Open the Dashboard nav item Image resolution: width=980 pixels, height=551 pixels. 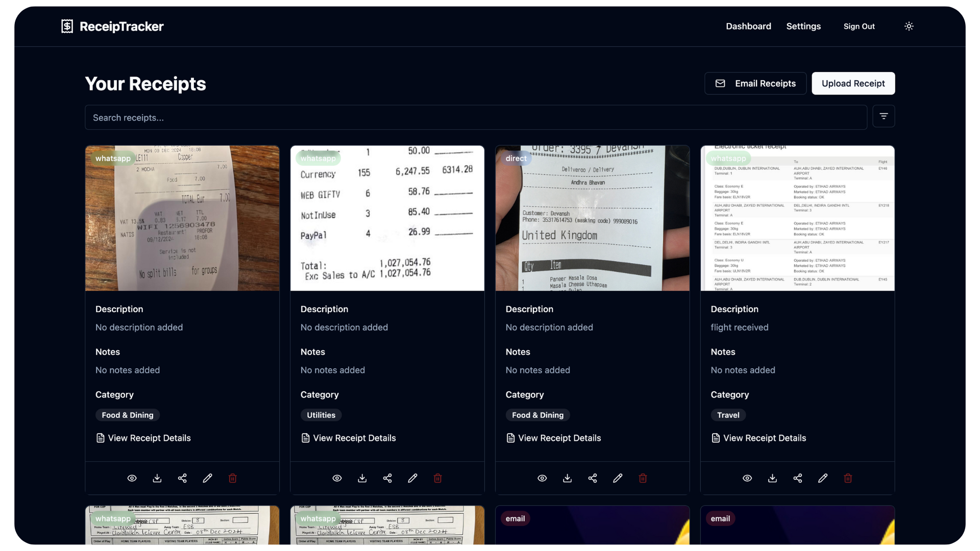[x=748, y=26]
